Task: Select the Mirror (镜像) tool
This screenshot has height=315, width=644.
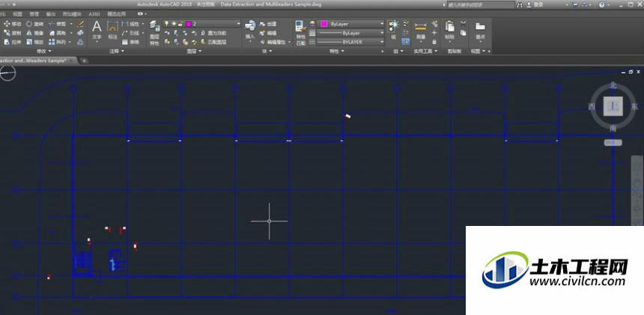Action: click(35, 33)
